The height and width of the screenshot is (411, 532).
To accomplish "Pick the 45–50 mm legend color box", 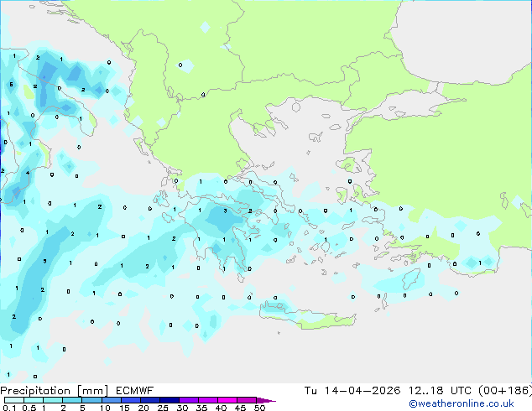I will (x=247, y=400).
